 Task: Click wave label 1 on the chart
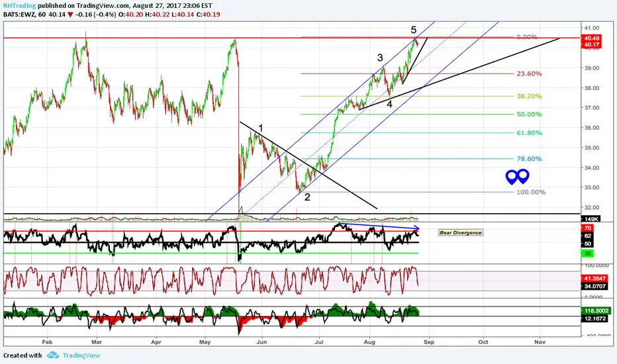pyautogui.click(x=260, y=128)
